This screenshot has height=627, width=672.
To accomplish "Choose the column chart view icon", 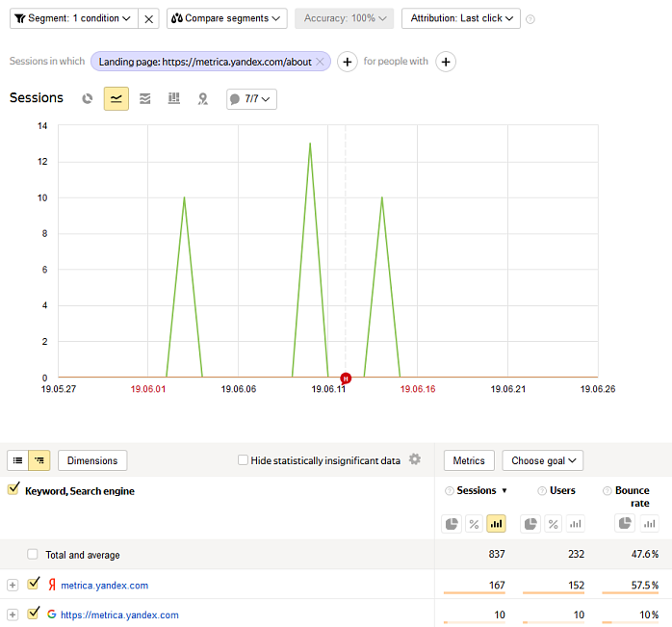I will tap(174, 98).
